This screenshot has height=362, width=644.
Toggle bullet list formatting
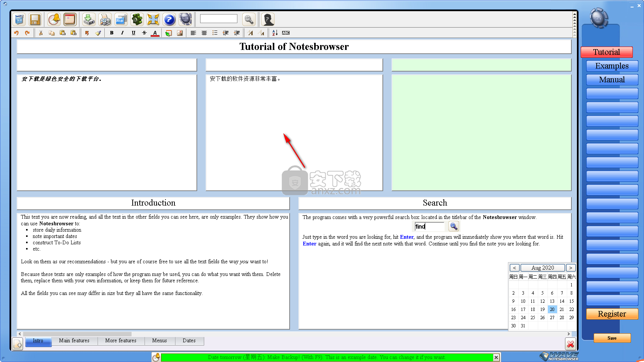215,33
